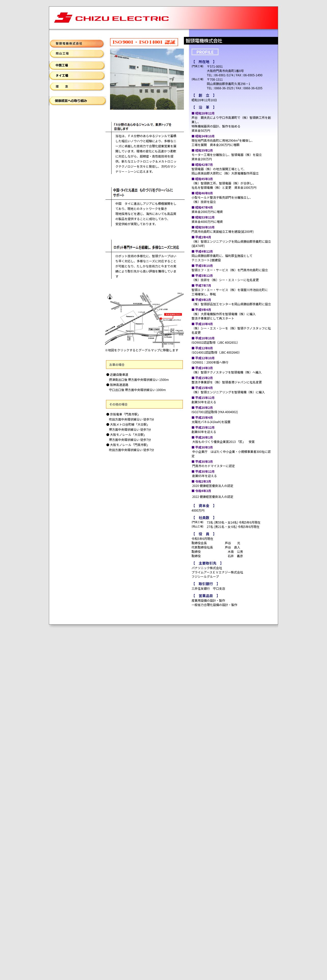Select the 【 取引銀行 】 heading
The height and width of the screenshot is (980, 327).
(x=206, y=584)
